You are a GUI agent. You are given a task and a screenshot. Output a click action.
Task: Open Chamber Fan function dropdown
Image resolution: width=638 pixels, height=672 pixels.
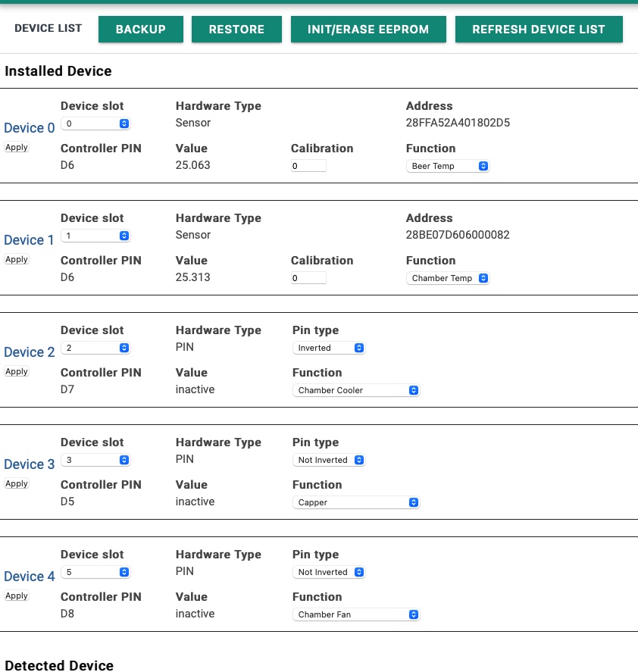[x=356, y=614]
